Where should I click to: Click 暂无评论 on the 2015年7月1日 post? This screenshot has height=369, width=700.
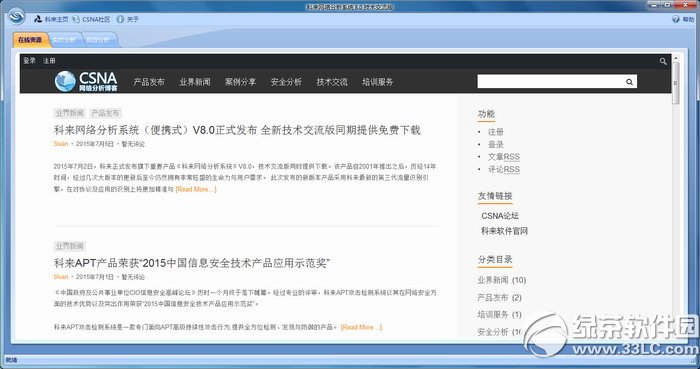(133, 277)
